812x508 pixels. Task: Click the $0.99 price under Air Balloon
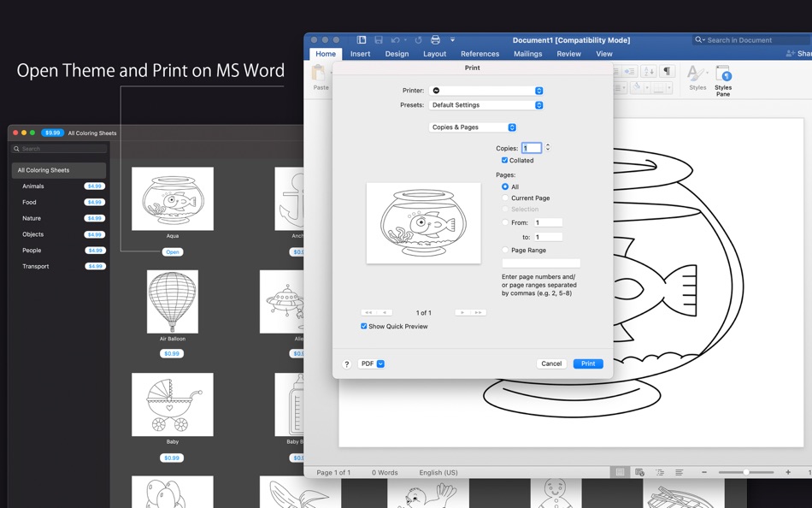172,353
